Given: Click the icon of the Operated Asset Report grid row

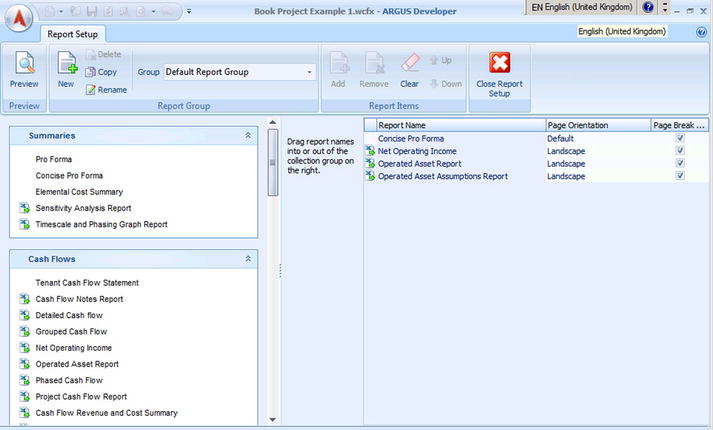Looking at the screenshot, I should coord(371,163).
